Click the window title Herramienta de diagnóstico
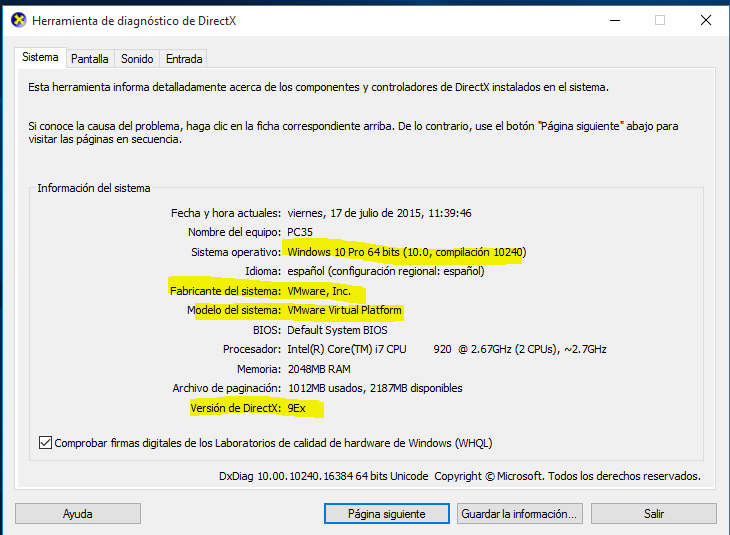 coord(134,21)
